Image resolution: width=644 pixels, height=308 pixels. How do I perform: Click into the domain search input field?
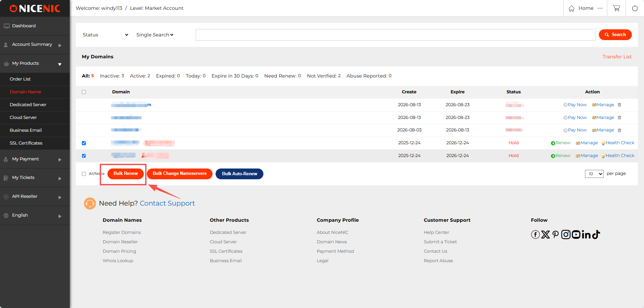pos(395,35)
